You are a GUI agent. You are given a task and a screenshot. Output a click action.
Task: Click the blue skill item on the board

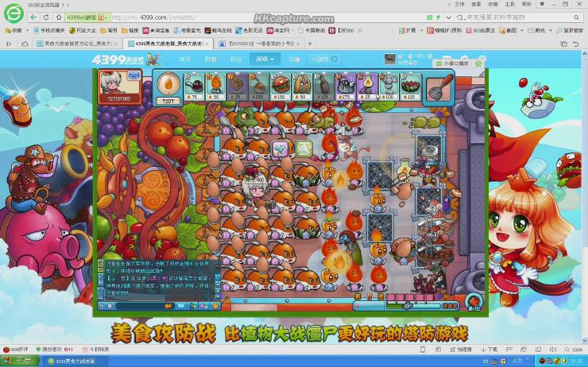pos(280,149)
